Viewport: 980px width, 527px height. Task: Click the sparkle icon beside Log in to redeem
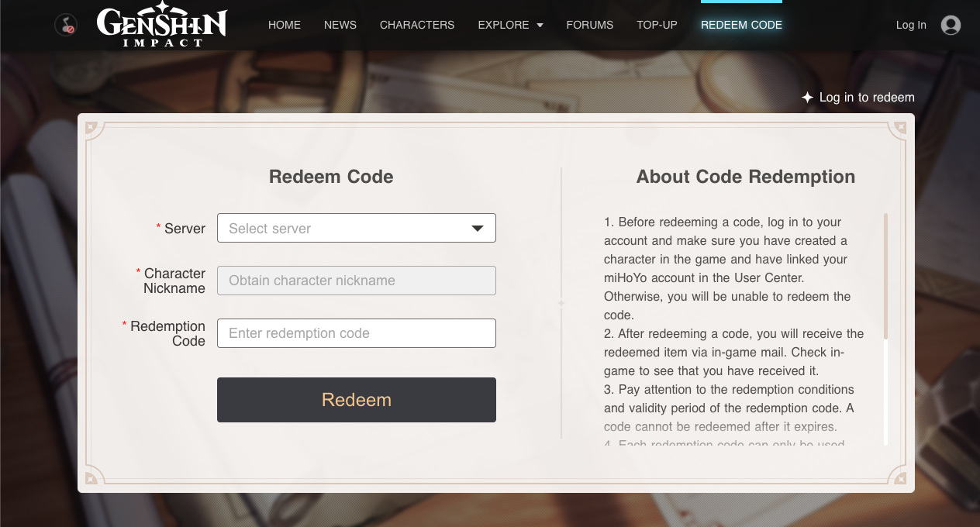[x=807, y=98]
